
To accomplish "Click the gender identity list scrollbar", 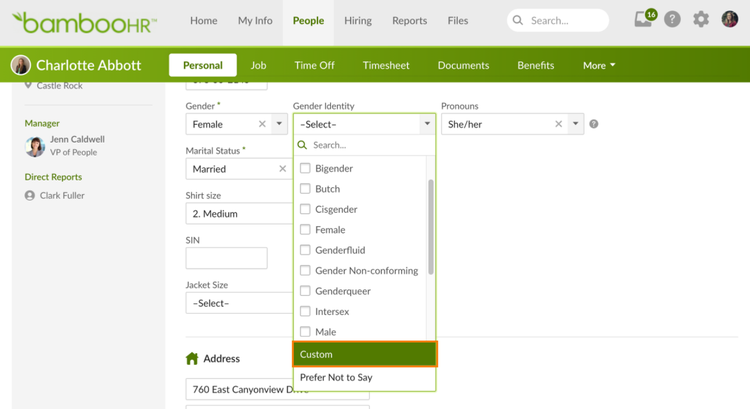I will pos(430,227).
